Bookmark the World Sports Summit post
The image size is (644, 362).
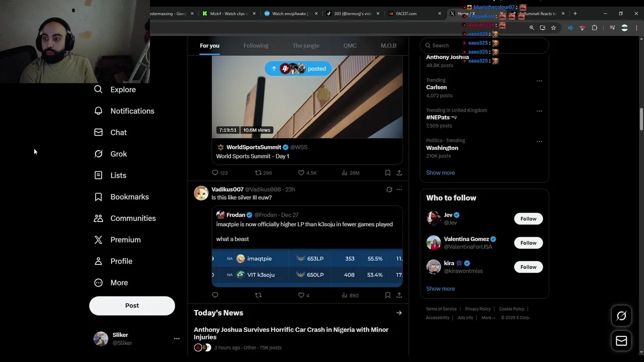tap(388, 172)
